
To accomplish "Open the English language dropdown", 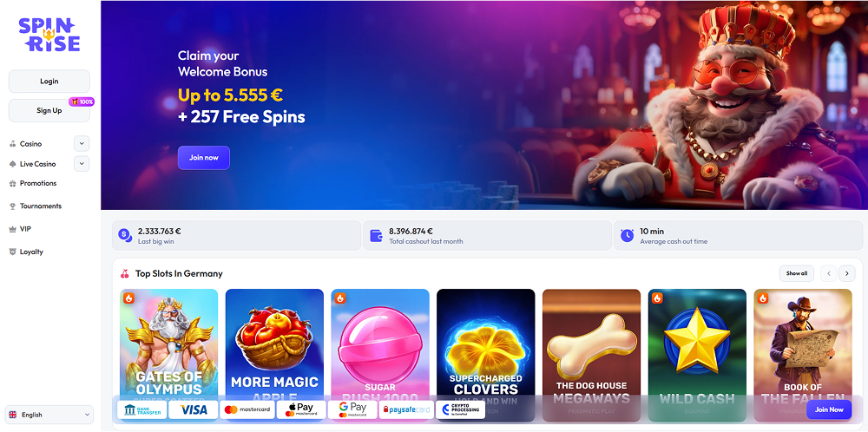I will click(x=49, y=415).
